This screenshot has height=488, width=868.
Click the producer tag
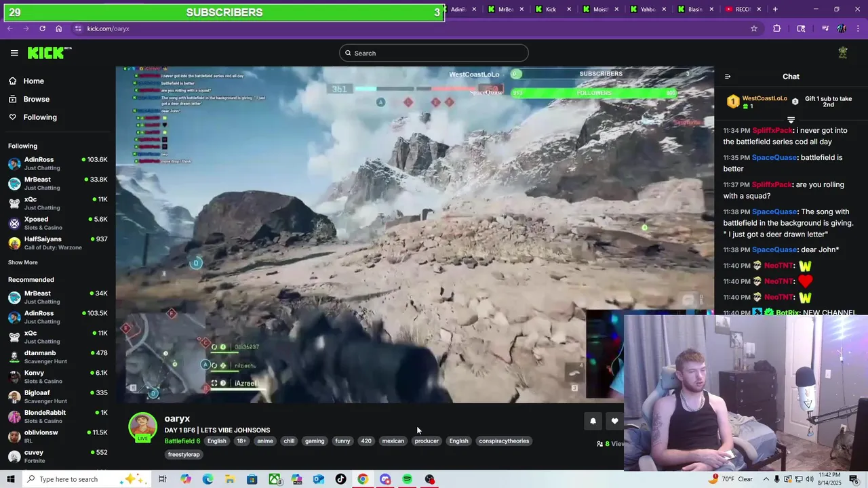pos(427,441)
